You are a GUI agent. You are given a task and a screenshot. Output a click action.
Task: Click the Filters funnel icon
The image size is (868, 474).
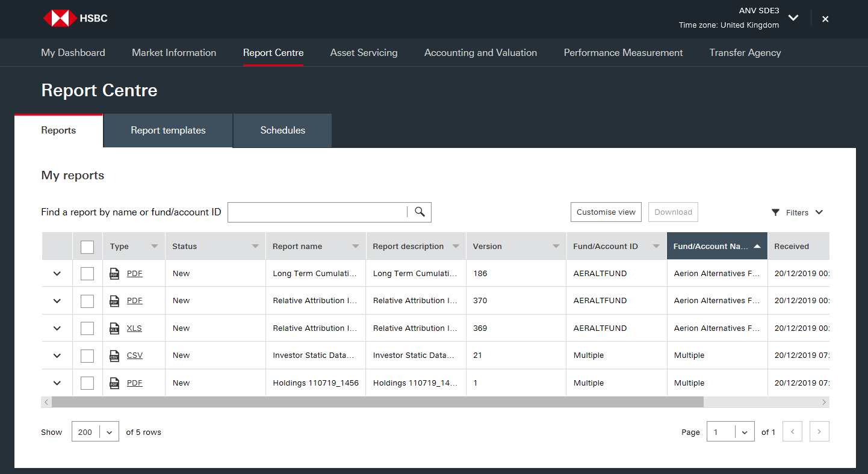(775, 212)
